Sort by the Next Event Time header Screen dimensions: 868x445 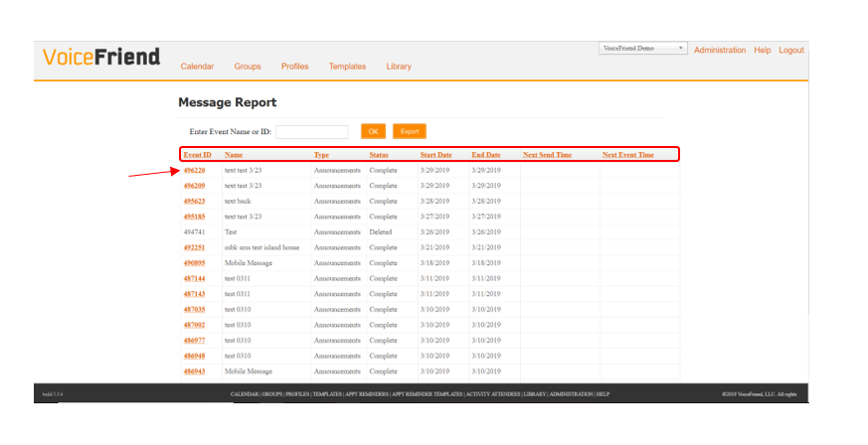click(x=627, y=155)
